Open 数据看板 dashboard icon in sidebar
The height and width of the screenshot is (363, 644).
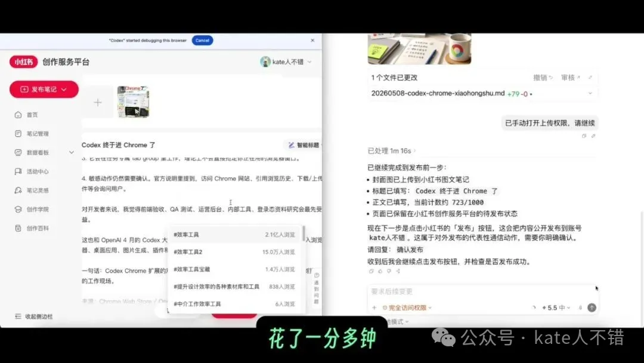[18, 152]
